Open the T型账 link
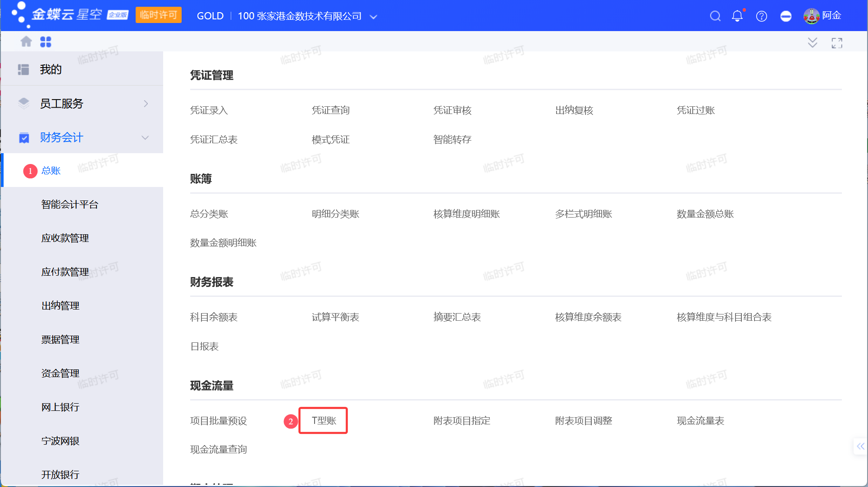This screenshot has width=868, height=487. (x=324, y=420)
